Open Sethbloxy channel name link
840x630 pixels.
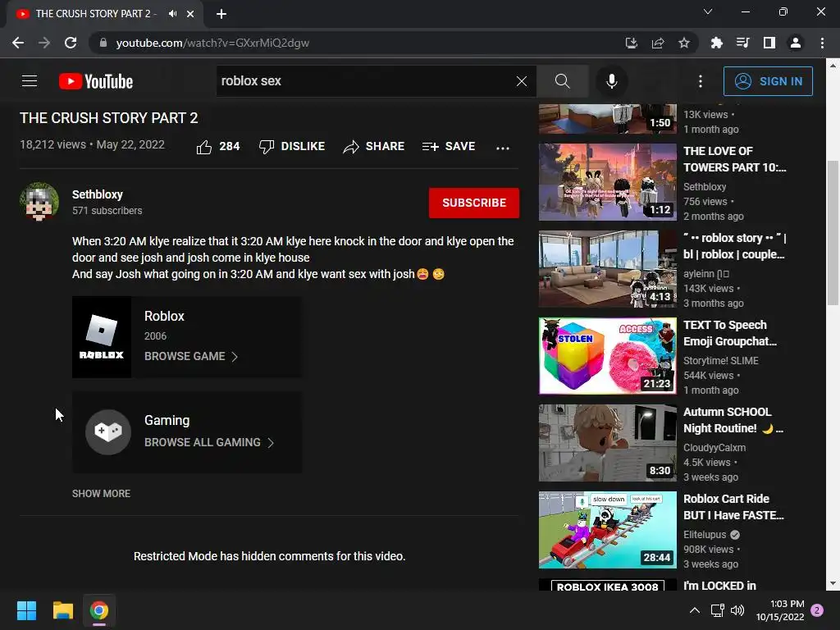98,194
